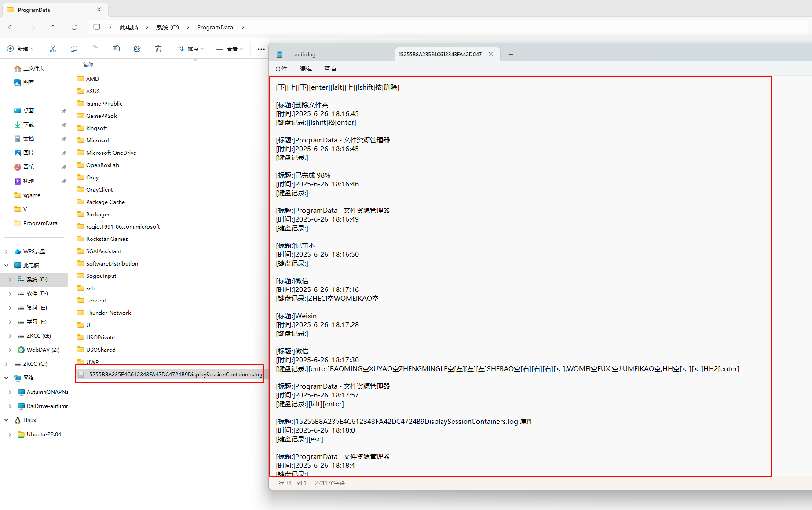Select the 15255B8A235E4C612343FA42DC47 Notepad tab
The height and width of the screenshot is (510, 812).
point(440,54)
